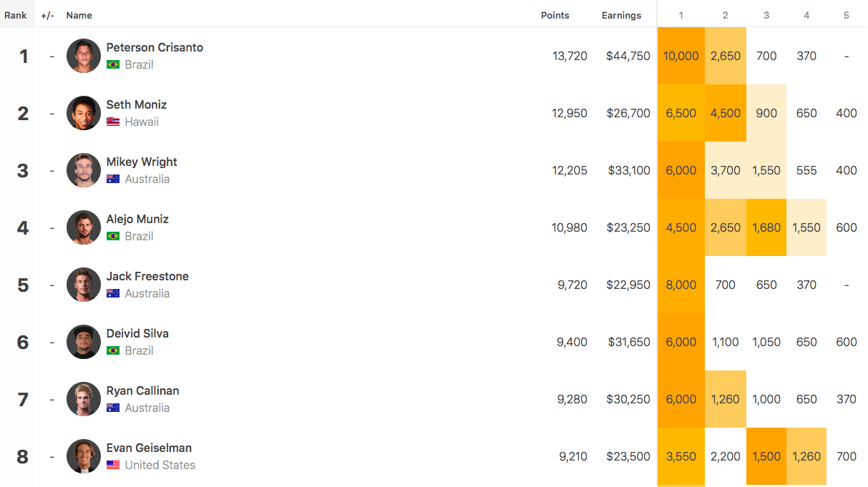Viewport: 868px width, 487px height.
Task: Open Mikey Wright's athlete profile link
Action: (x=142, y=162)
